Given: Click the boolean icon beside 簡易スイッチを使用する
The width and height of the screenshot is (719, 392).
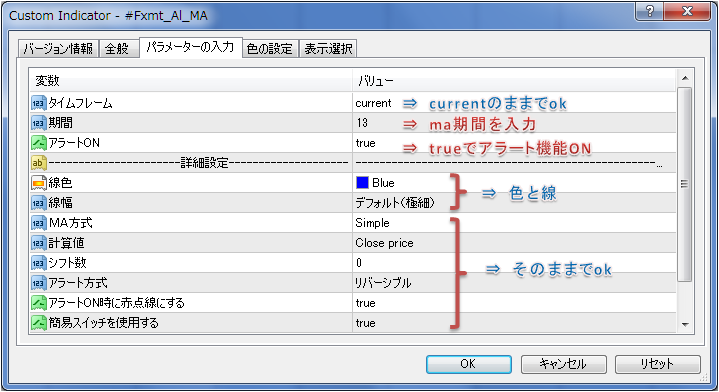Looking at the screenshot, I should 39,323.
